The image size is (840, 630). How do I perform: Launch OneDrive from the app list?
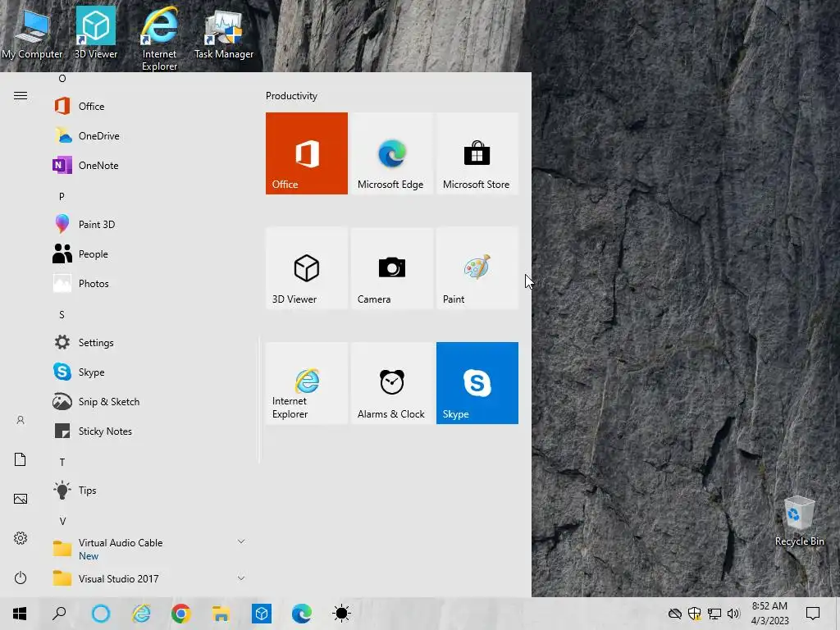click(149, 135)
